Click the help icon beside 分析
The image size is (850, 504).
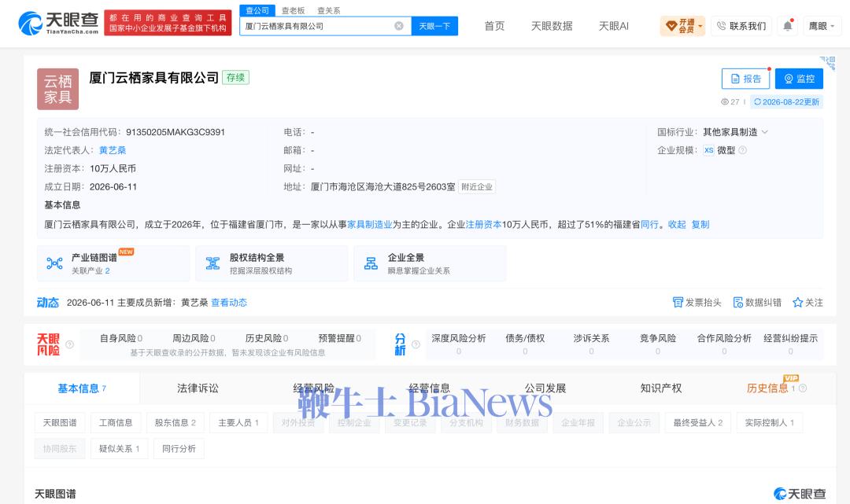click(x=416, y=344)
